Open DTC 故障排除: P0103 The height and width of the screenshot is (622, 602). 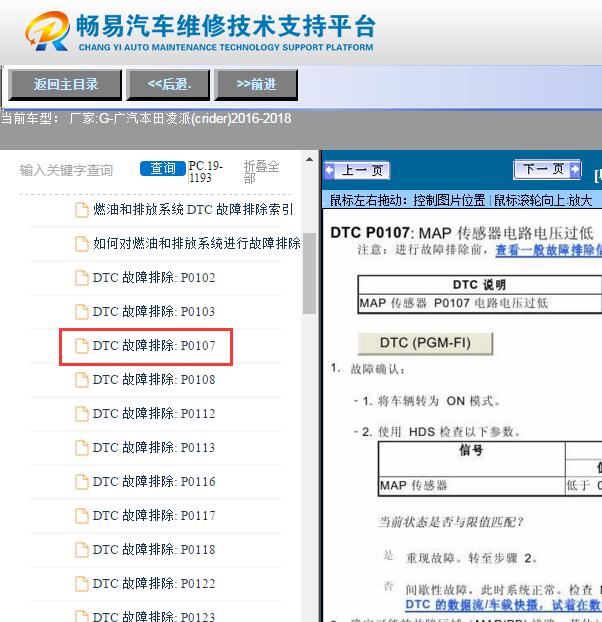(154, 312)
